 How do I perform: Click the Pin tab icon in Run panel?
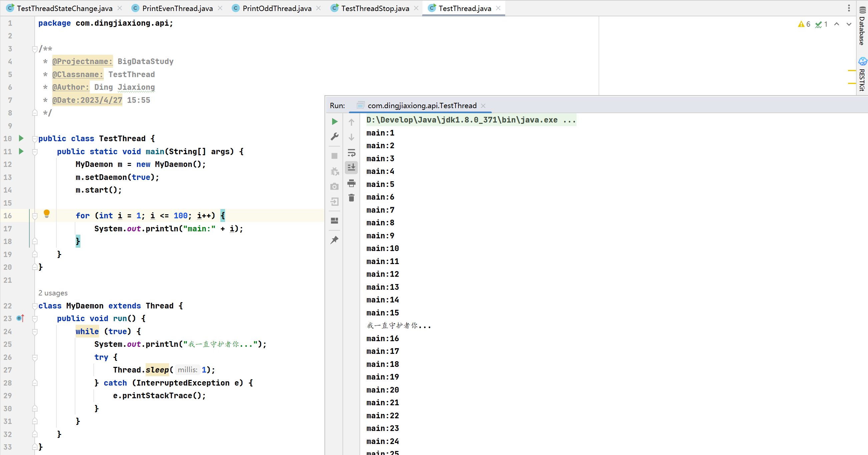(334, 240)
